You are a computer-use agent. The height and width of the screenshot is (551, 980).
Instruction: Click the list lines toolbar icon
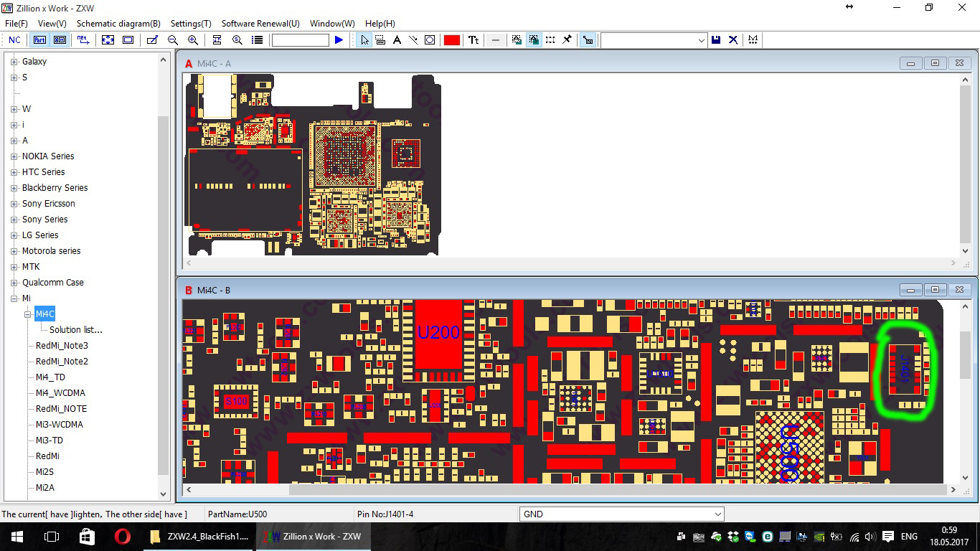(x=257, y=40)
